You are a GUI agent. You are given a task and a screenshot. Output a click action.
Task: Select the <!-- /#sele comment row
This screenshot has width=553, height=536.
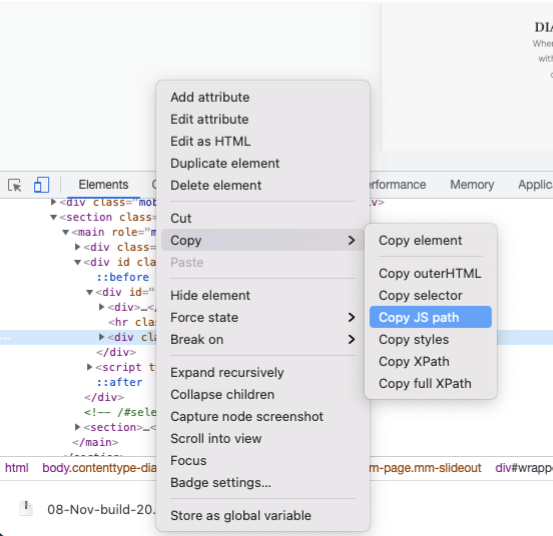point(120,412)
